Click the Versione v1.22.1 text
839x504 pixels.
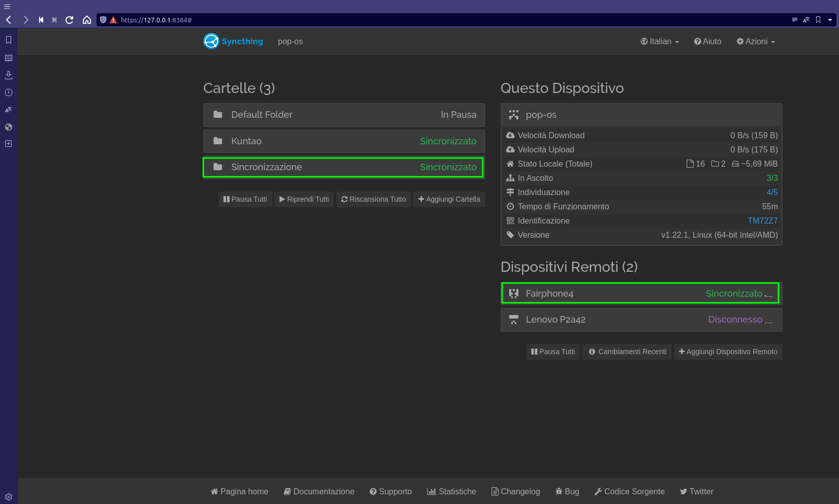pos(720,235)
